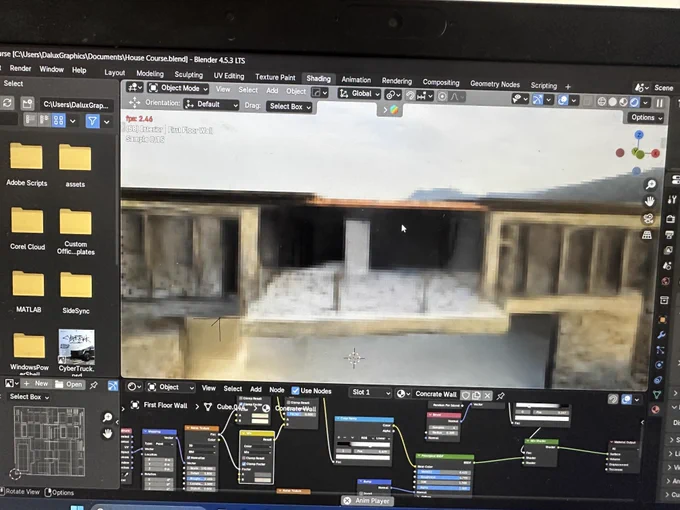Click the pan hand in image editor
Viewport: 680px width, 510px height.
[108, 433]
